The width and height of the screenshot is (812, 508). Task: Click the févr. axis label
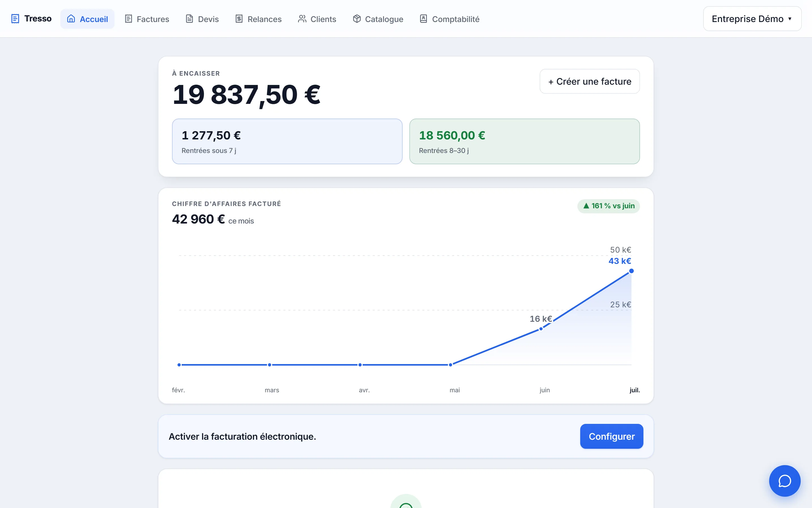click(x=178, y=390)
